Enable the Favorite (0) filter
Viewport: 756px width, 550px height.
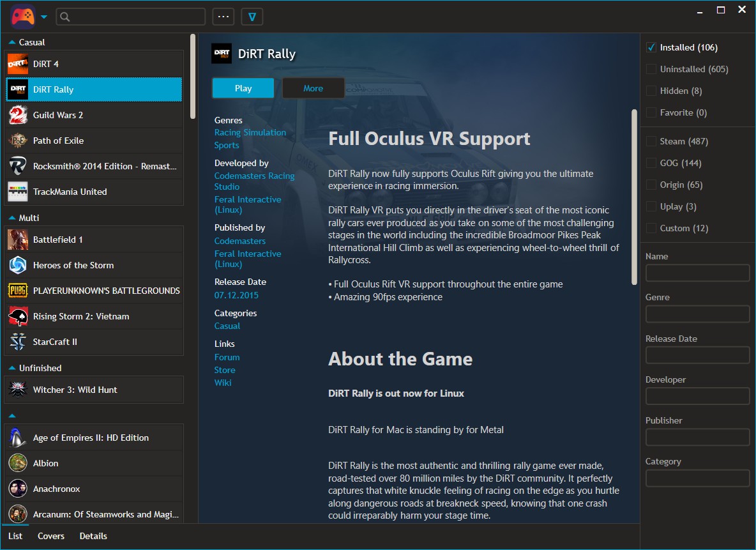click(651, 112)
